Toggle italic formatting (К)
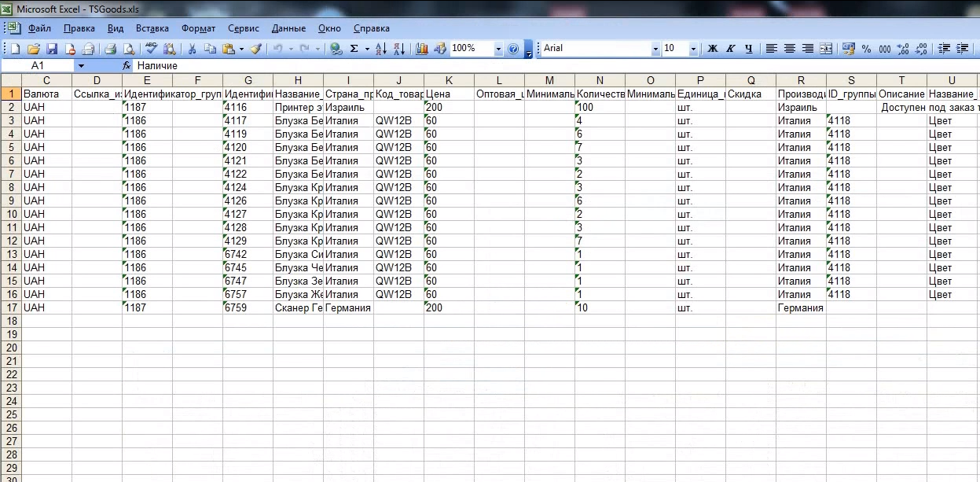 pos(730,49)
